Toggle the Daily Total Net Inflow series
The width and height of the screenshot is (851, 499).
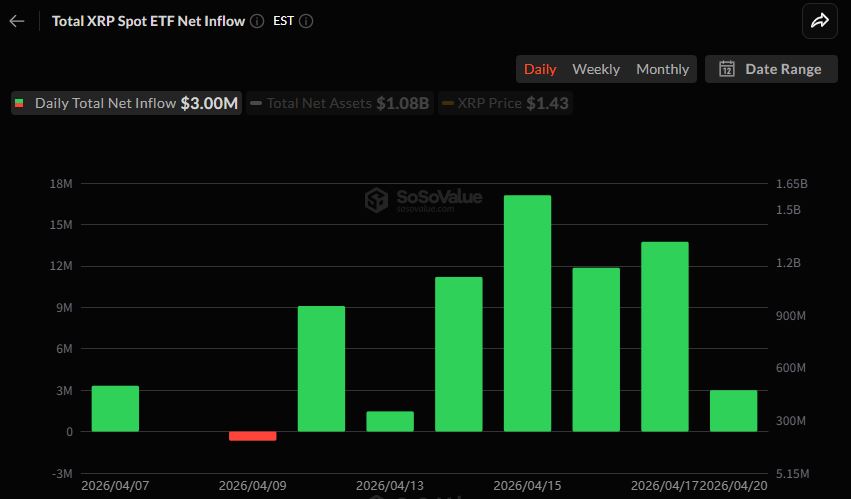[126, 103]
